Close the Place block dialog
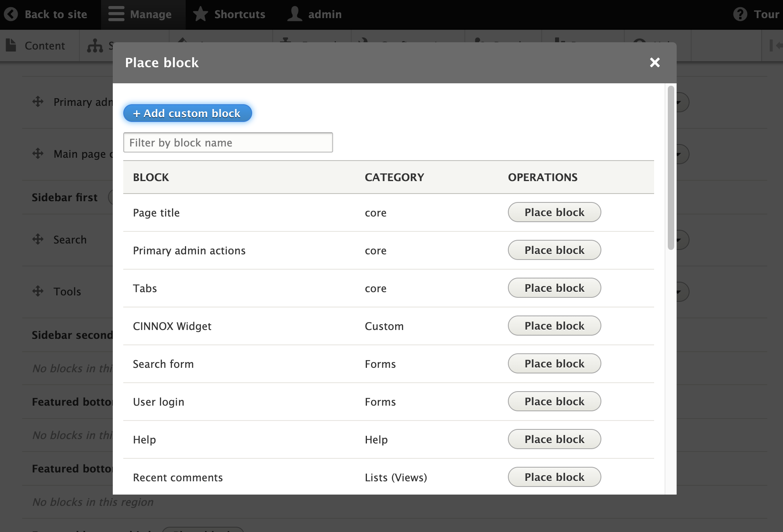This screenshot has width=783, height=532. coord(655,62)
